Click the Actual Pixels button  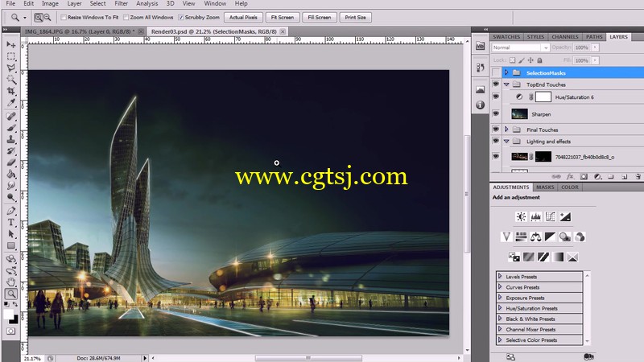(243, 17)
